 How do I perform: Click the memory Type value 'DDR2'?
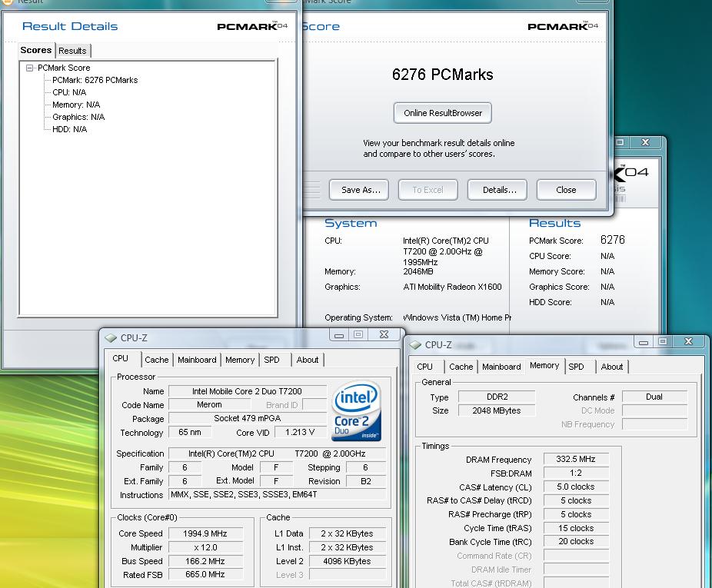point(497,397)
